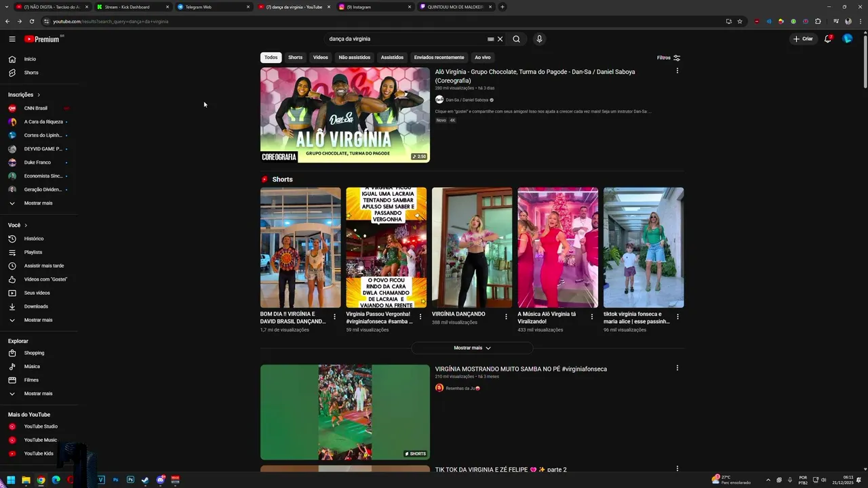Image resolution: width=868 pixels, height=488 pixels.
Task: Select the Todos filter chip
Action: click(271, 58)
